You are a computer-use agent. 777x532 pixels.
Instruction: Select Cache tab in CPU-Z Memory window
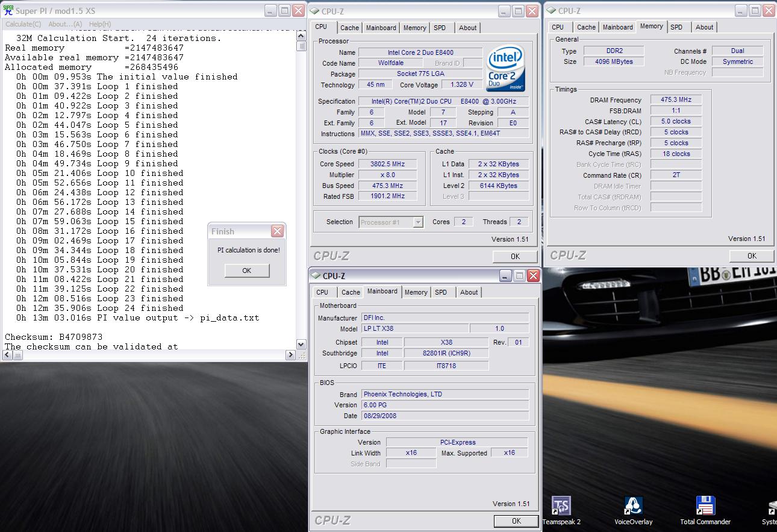coord(586,27)
